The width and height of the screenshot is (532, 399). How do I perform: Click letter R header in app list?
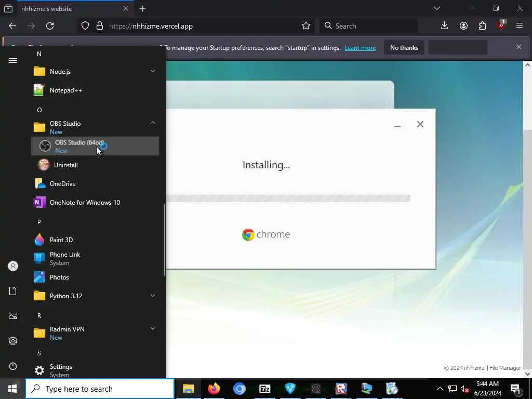[39, 315]
